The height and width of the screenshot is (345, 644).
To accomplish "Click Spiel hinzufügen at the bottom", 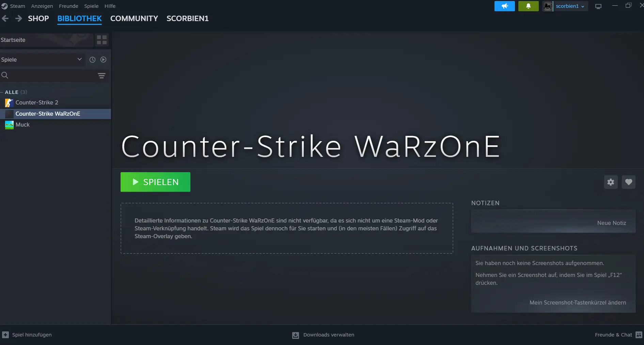I will (32, 335).
